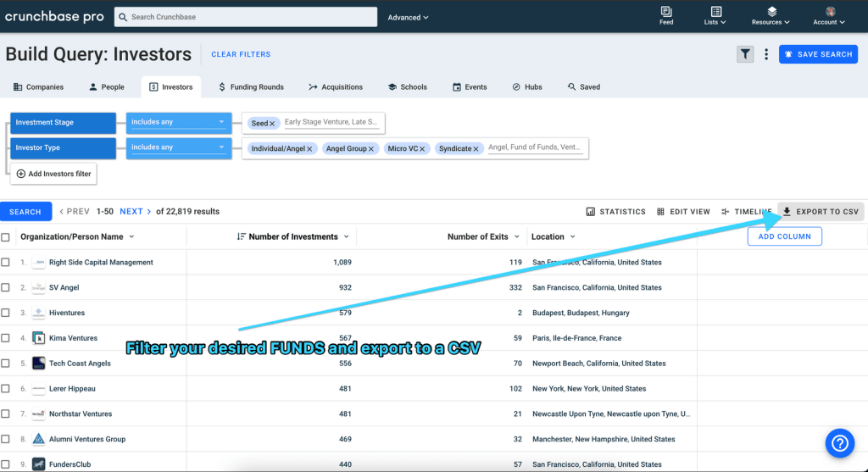
Task: Remove the Syndicate chip
Action: tap(476, 149)
